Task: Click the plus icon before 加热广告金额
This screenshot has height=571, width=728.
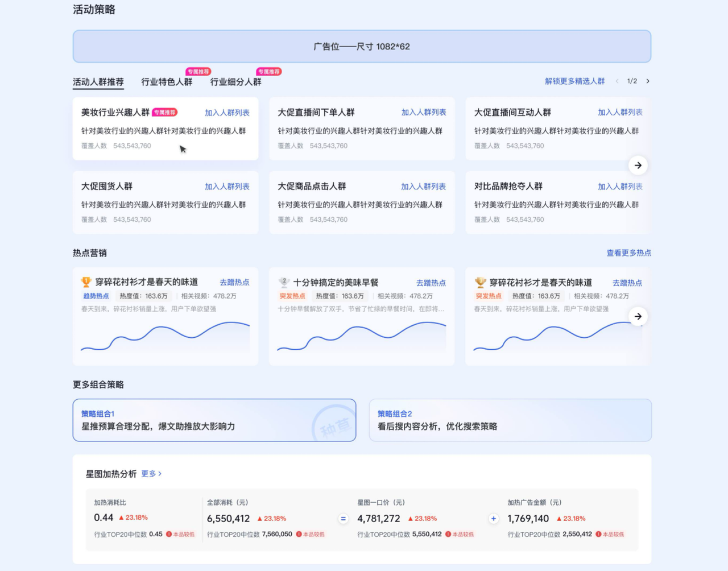Action: coord(493,519)
